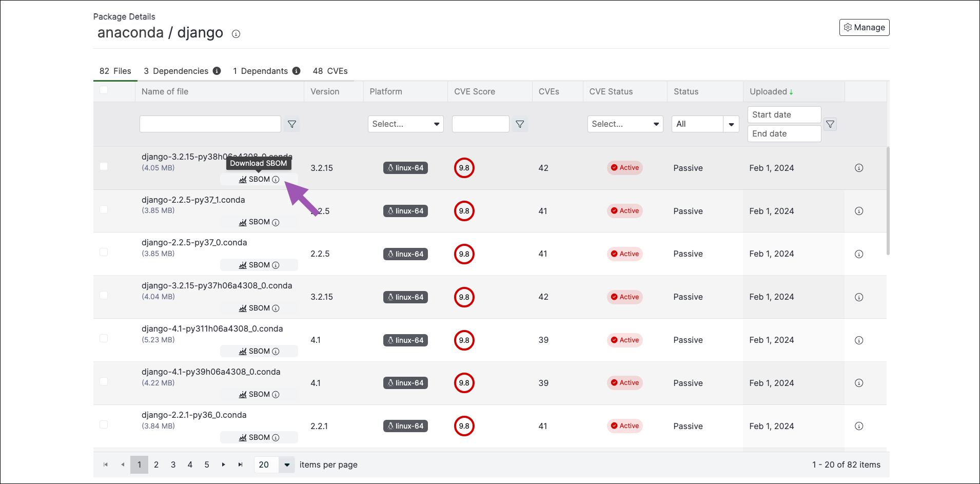
Task: Apply the CVE Score filter funnel icon
Action: point(520,124)
